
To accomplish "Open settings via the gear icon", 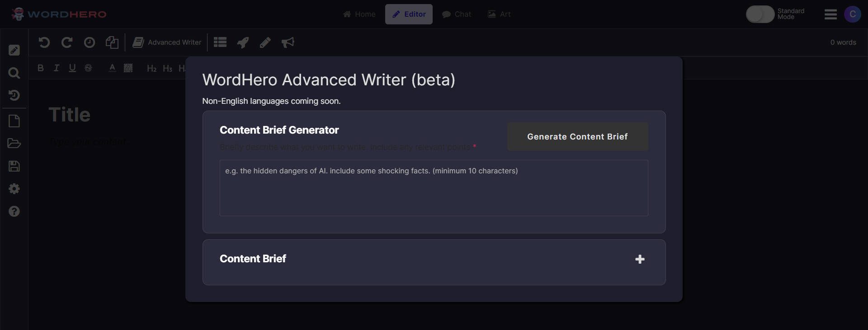I will click(x=14, y=189).
